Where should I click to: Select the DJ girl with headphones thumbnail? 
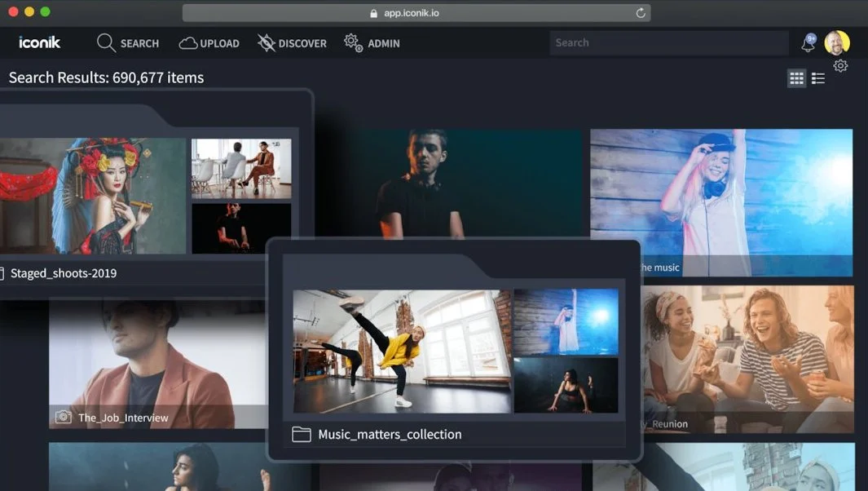click(x=720, y=196)
